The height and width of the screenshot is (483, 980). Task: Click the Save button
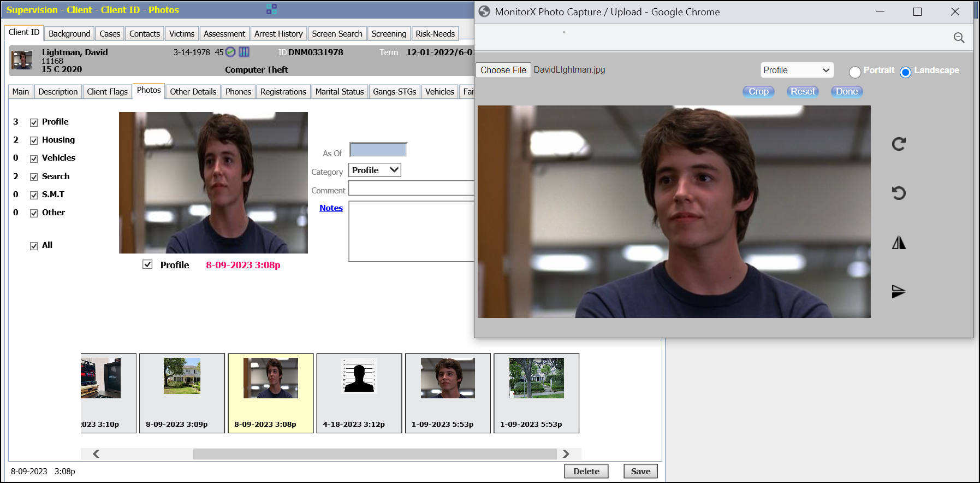click(640, 471)
